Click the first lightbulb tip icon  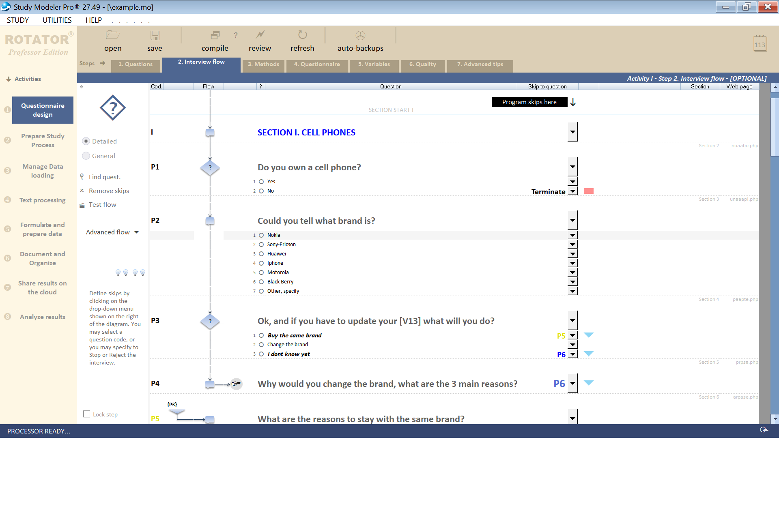[118, 272]
